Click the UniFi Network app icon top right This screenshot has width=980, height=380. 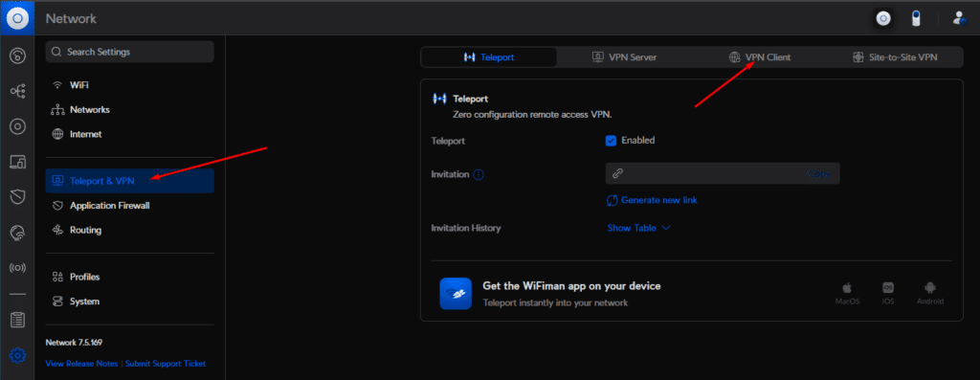coord(883,19)
